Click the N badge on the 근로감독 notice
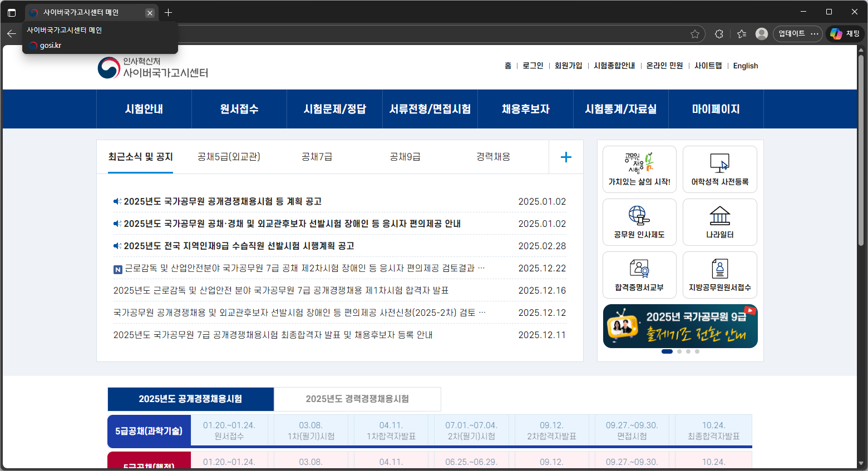This screenshot has width=868, height=471. point(117,269)
